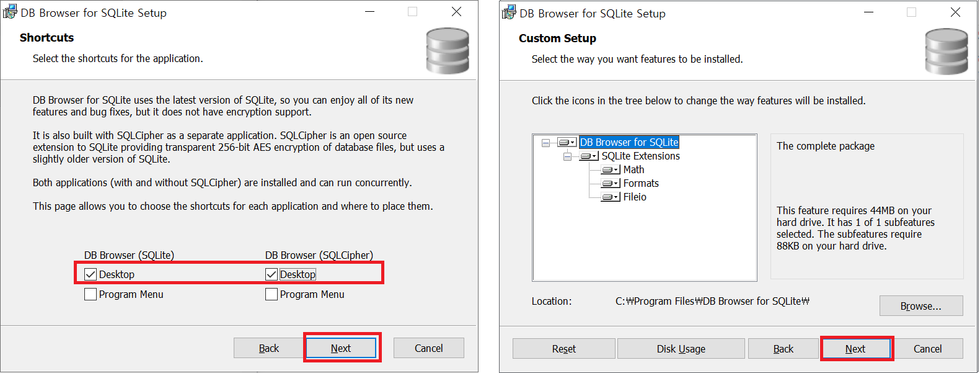Click the DB Browser for SQLite feature drive icon
This screenshot has width=980, height=373.
[567, 142]
